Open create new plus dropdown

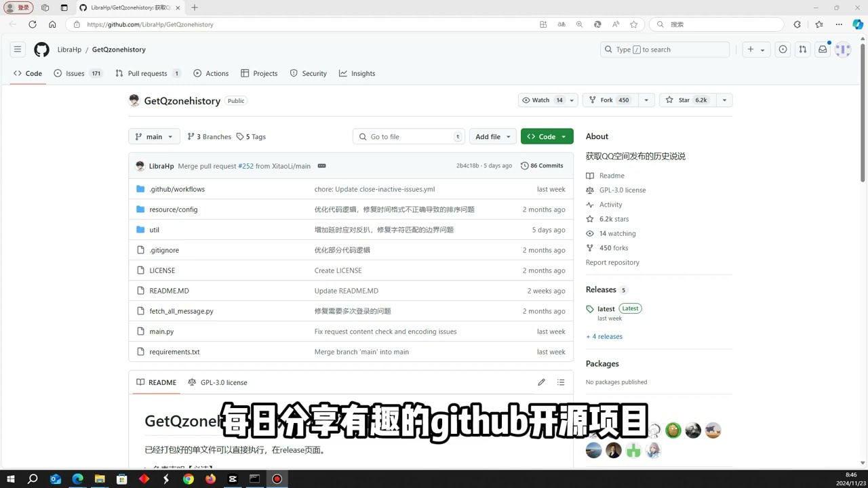click(x=755, y=49)
